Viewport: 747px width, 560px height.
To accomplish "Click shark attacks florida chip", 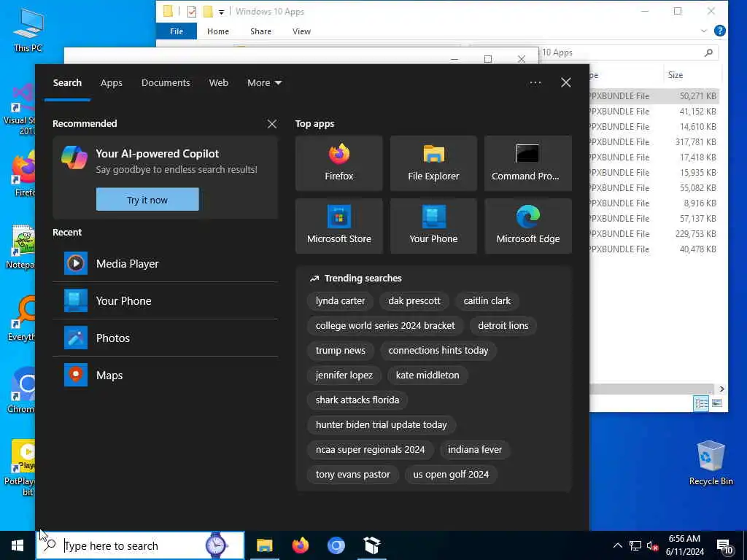I will pos(357,400).
